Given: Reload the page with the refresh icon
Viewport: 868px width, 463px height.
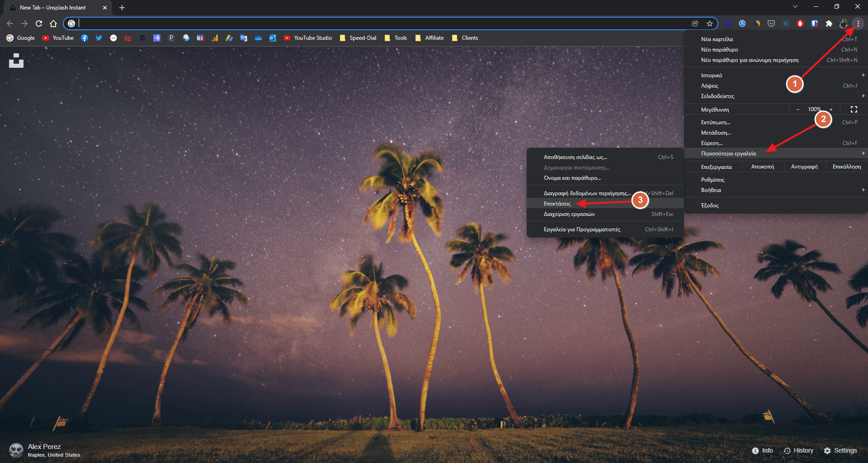Looking at the screenshot, I should pos(39,23).
